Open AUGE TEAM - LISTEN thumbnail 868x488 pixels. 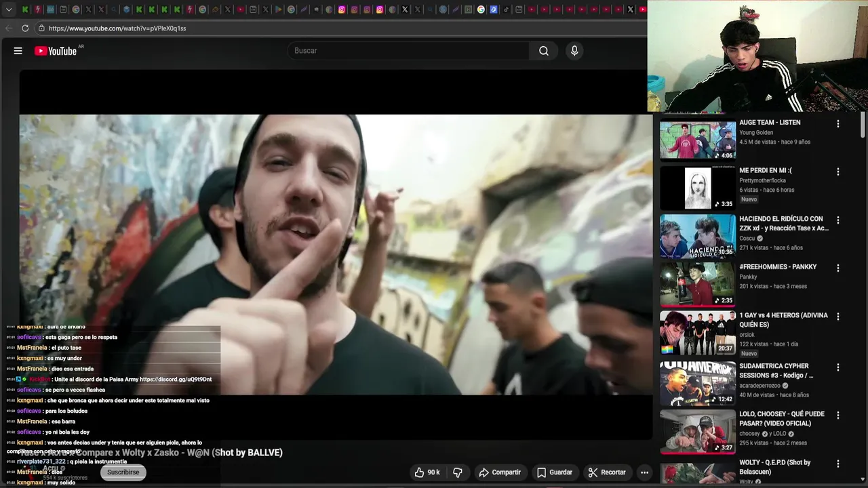[x=698, y=141]
